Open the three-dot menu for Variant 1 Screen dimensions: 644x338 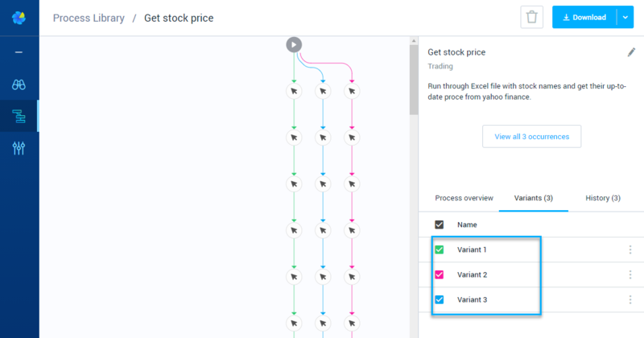coord(630,249)
